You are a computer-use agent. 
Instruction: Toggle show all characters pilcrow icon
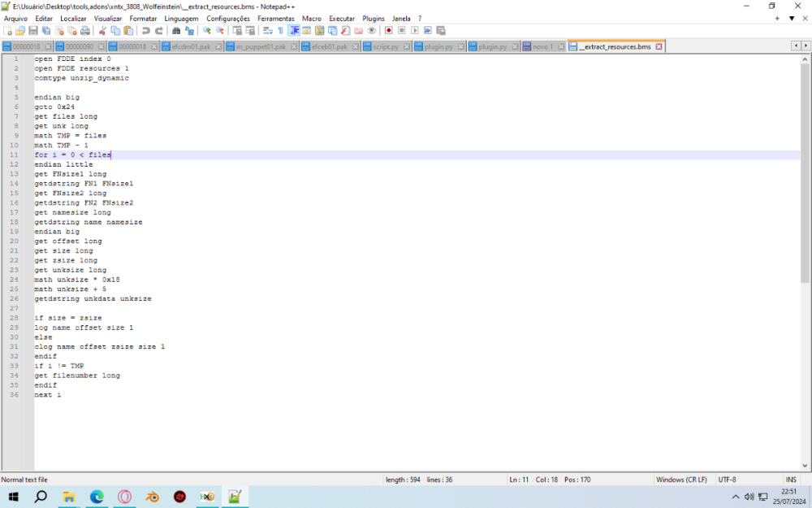click(281, 31)
